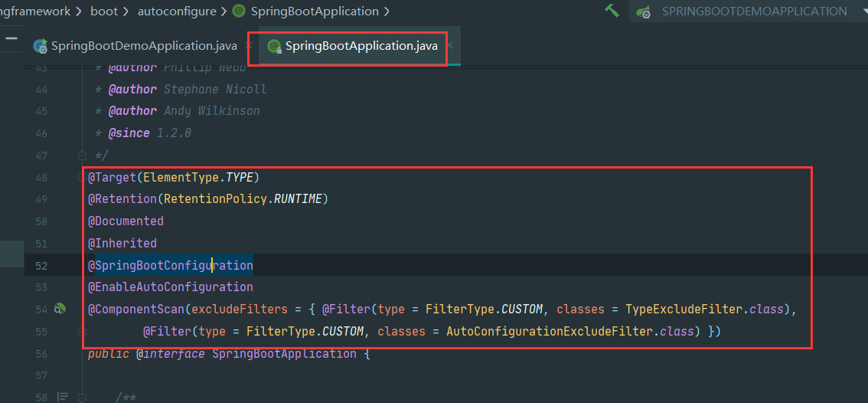The height and width of the screenshot is (403, 868).
Task: Click on TypeExcludeFilter class reference
Action: (684, 309)
